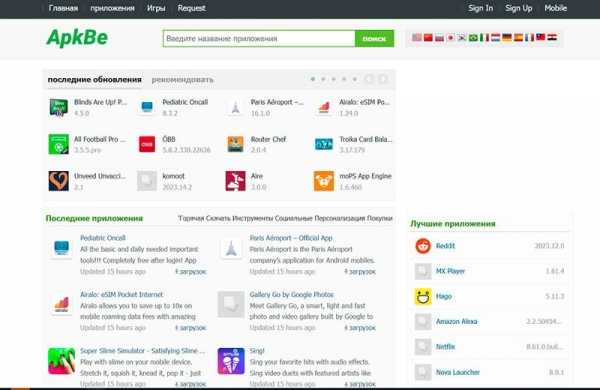
Task: Open Request in top navigation
Action: [191, 8]
